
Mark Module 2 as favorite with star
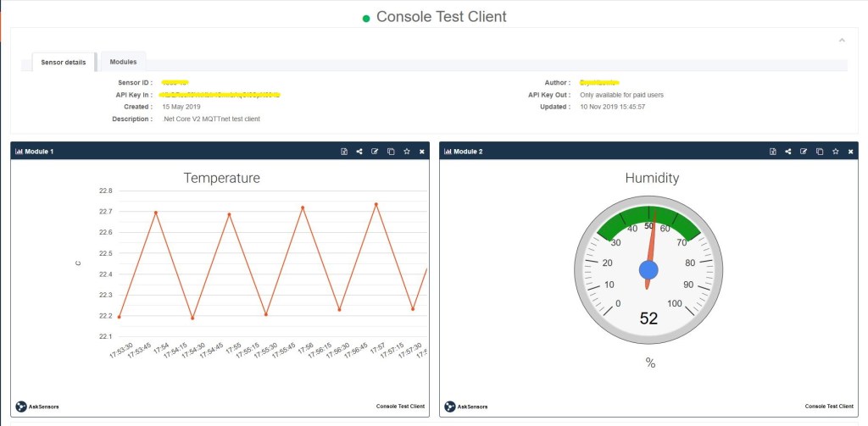(x=835, y=152)
